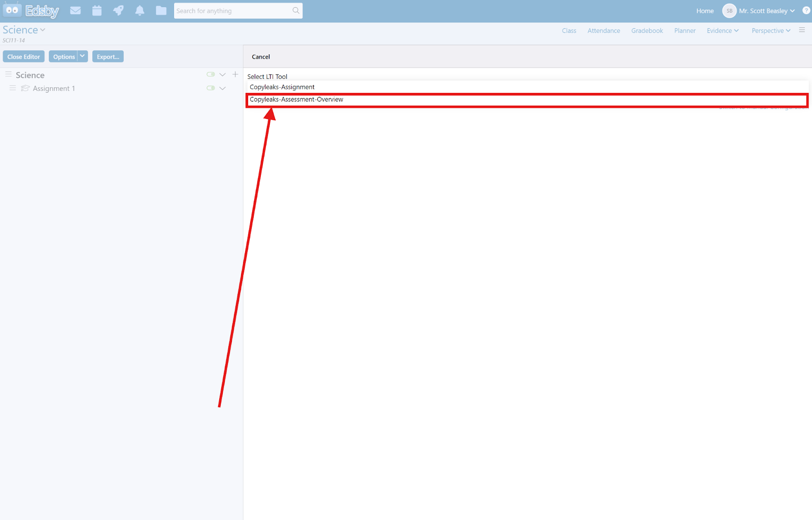Go to the Planner tab
The height and width of the screenshot is (520, 812).
[x=685, y=30]
